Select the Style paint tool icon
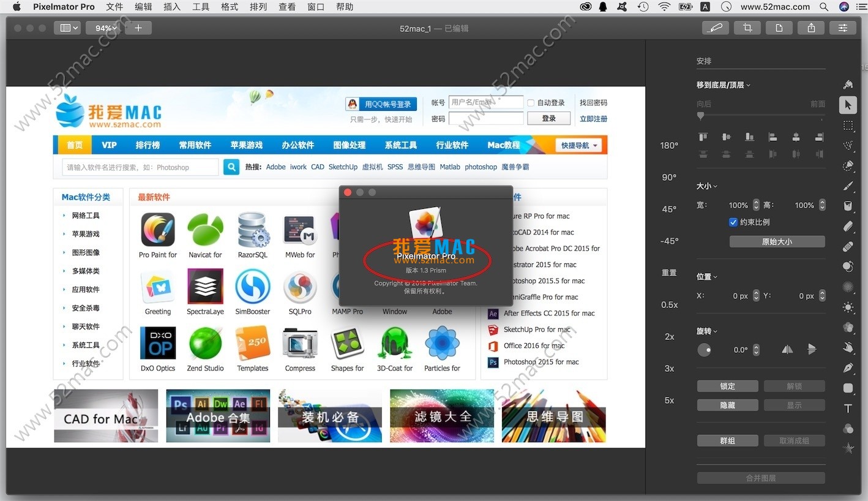This screenshot has height=501, width=868. [x=848, y=85]
